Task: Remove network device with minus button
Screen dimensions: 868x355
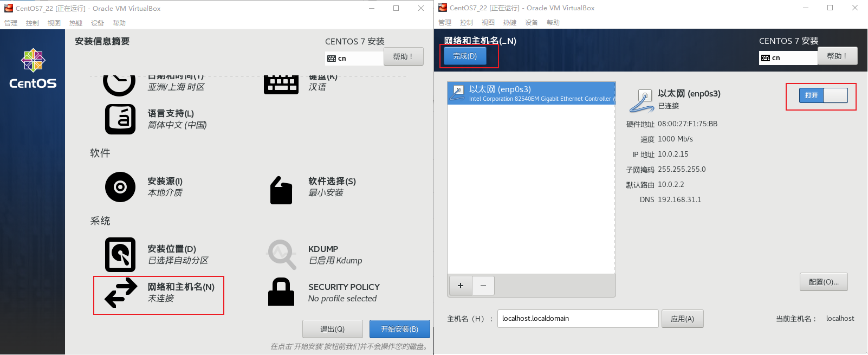Action: tap(483, 286)
